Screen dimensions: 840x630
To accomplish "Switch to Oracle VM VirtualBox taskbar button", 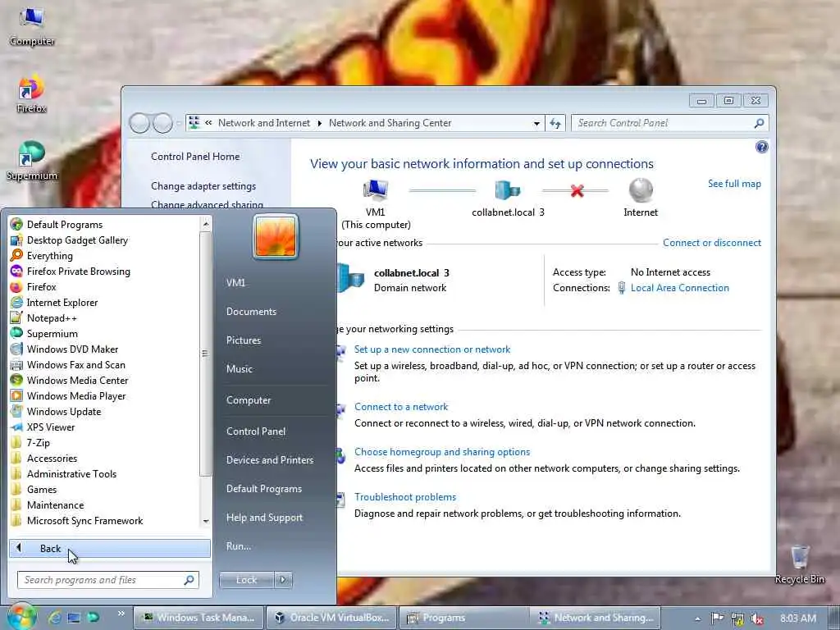I will tap(332, 618).
